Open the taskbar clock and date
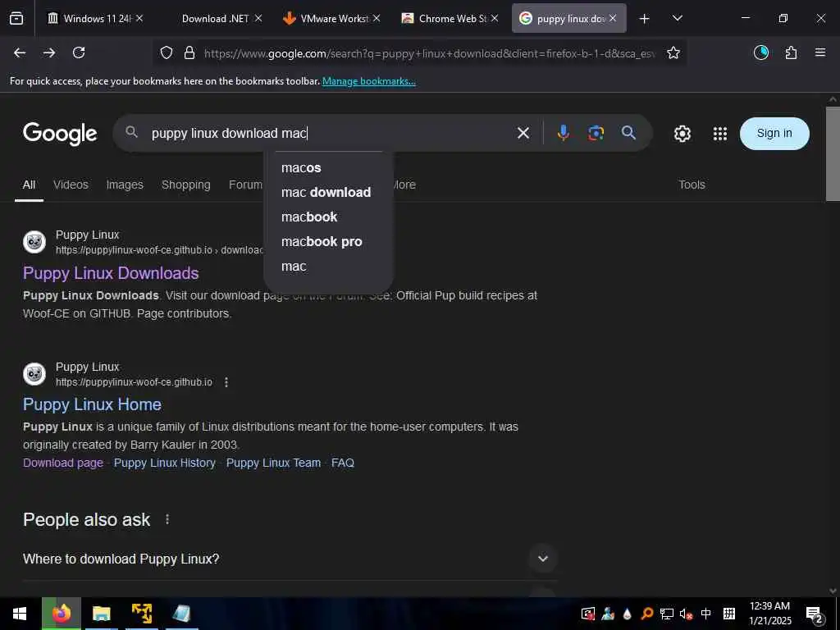Image resolution: width=840 pixels, height=630 pixels. [x=769, y=614]
